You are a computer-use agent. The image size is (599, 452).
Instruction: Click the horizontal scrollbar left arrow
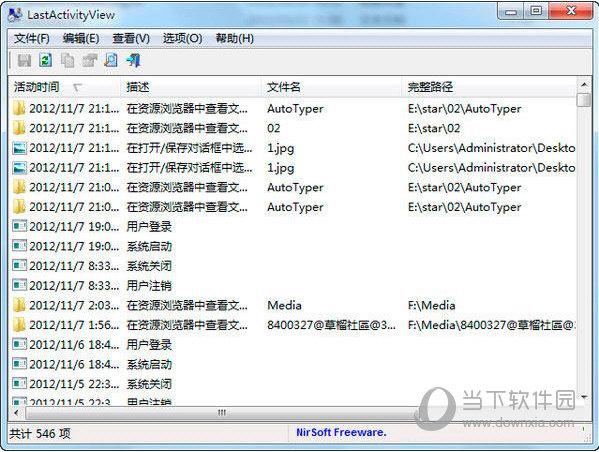(x=16, y=413)
